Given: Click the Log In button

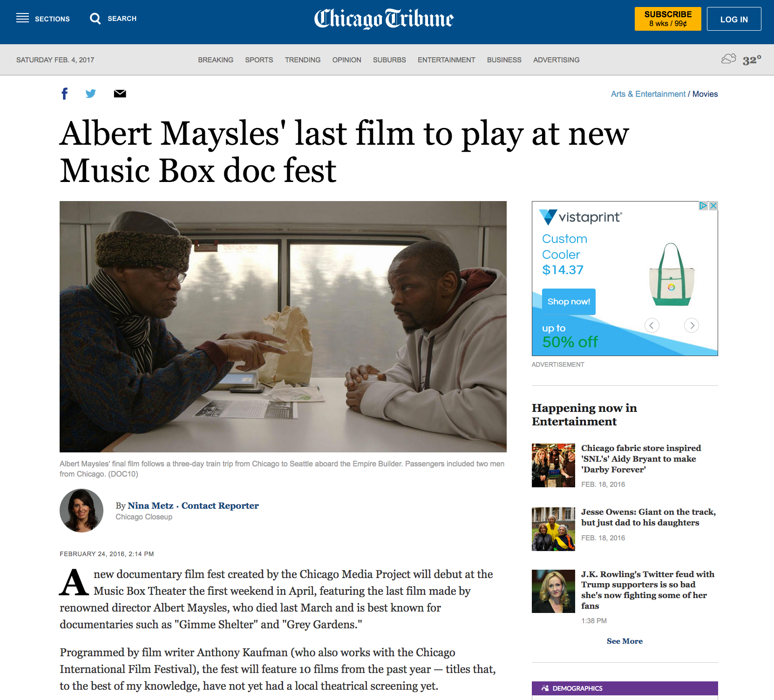Looking at the screenshot, I should tap(734, 19).
